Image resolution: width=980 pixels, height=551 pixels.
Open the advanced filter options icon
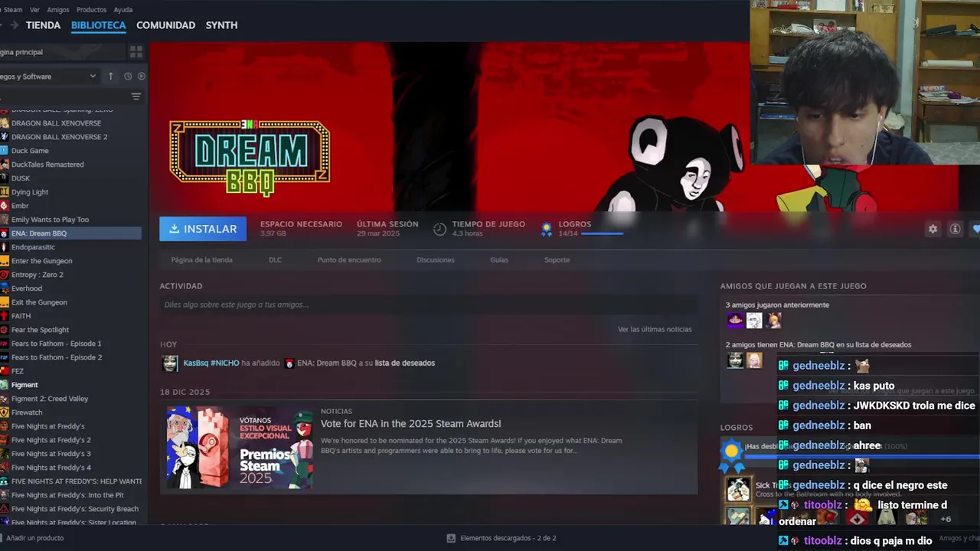pos(136,96)
